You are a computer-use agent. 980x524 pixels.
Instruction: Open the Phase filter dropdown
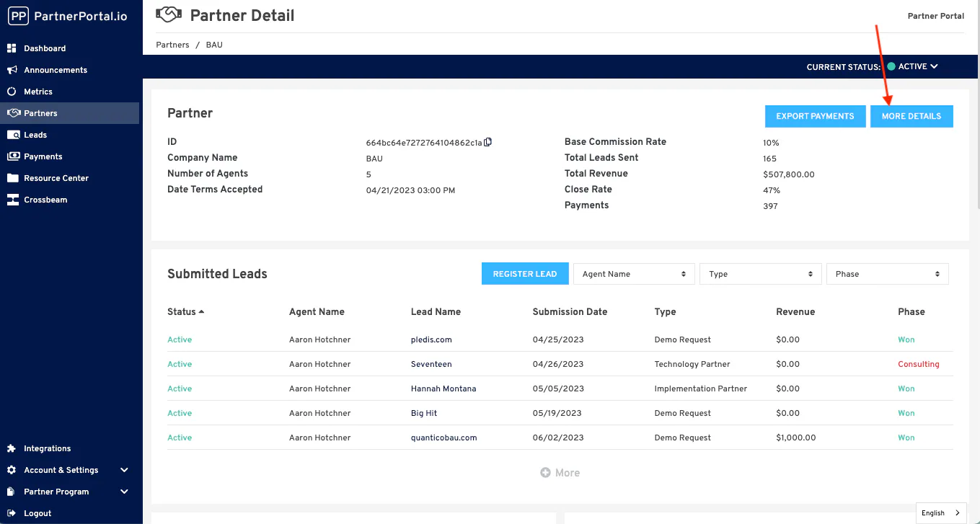[x=888, y=274]
